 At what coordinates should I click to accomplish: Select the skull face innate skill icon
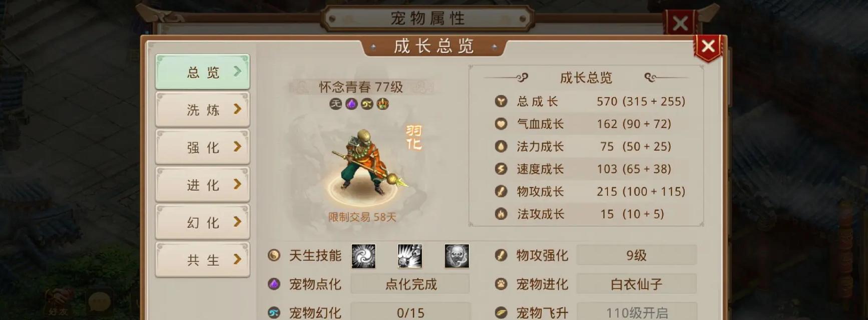click(x=457, y=256)
